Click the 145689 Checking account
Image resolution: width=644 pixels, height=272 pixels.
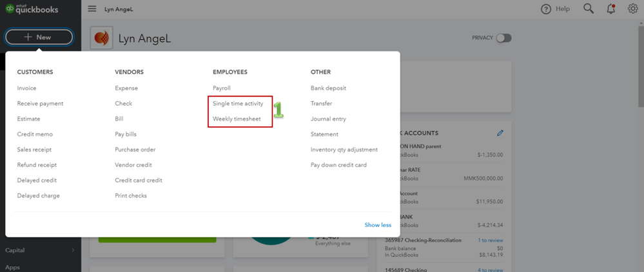[406, 270]
